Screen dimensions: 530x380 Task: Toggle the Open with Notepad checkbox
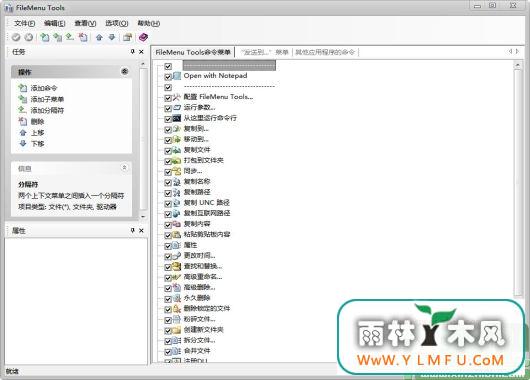point(168,77)
